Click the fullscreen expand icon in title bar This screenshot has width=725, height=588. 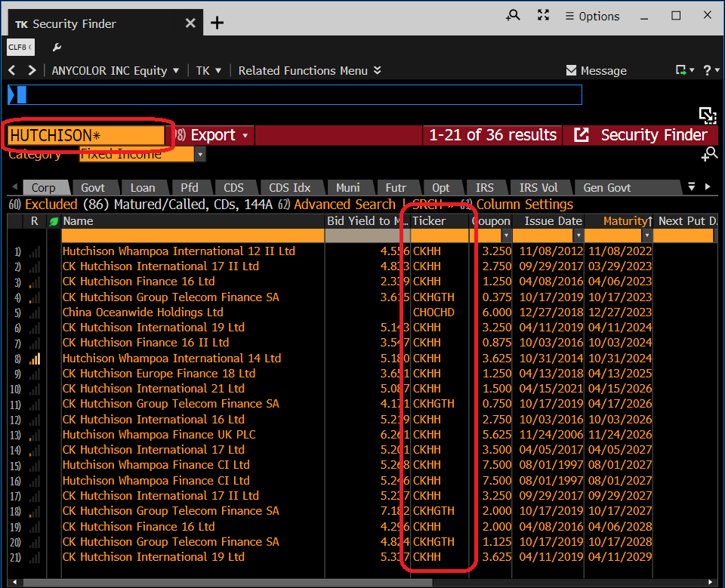click(543, 15)
